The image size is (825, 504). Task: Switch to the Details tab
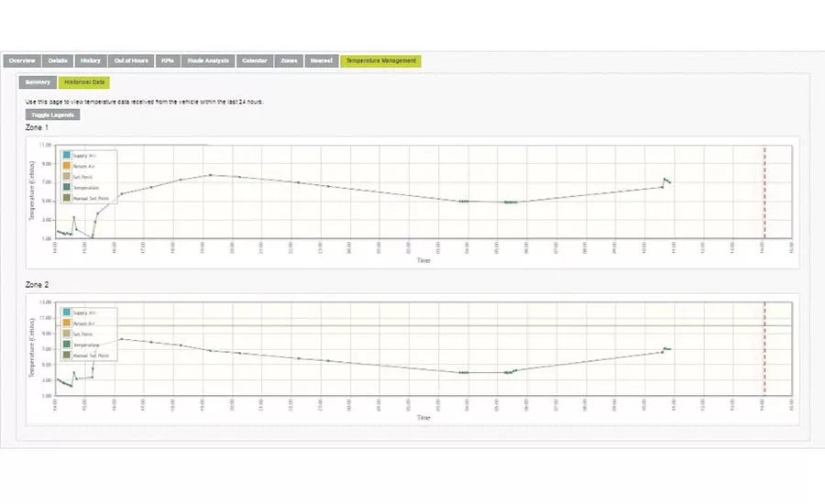click(58, 60)
